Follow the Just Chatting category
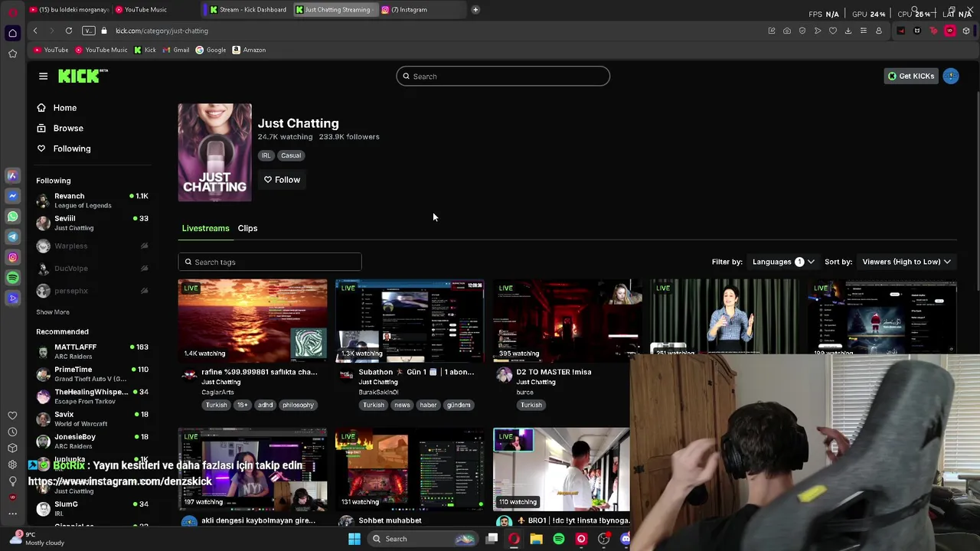The image size is (980, 551). [282, 180]
